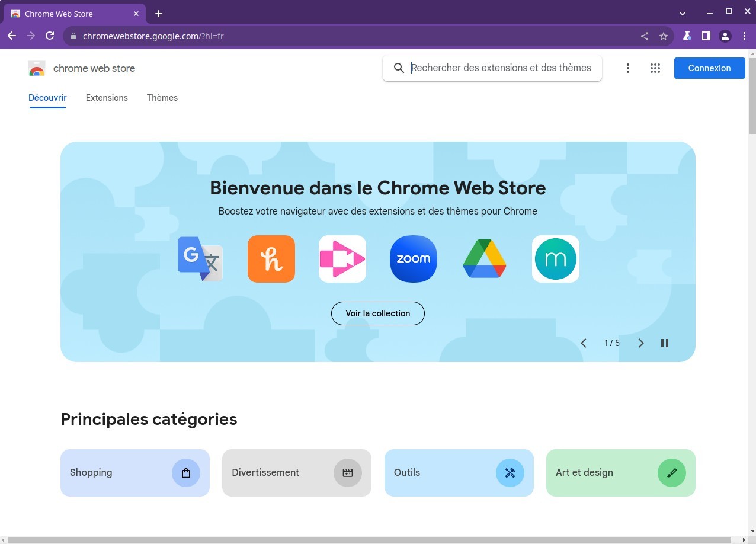Switch to the Extensions tab
Image resolution: width=756 pixels, height=544 pixels.
107,98
